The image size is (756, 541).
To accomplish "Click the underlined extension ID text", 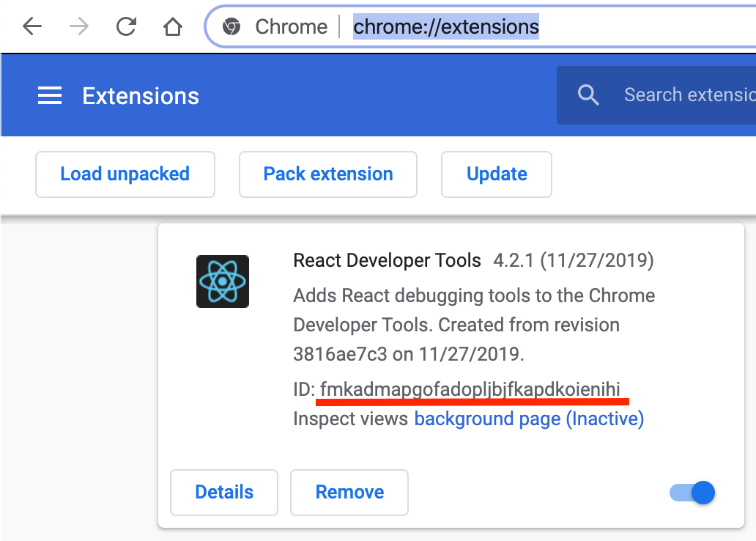I will [474, 389].
